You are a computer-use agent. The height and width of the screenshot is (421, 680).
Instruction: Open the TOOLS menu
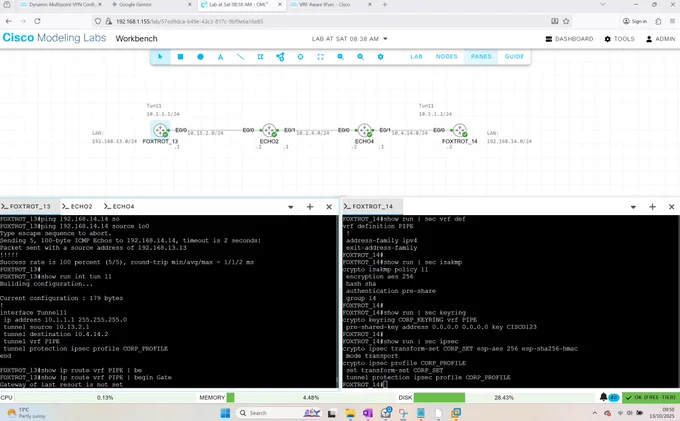coord(619,39)
